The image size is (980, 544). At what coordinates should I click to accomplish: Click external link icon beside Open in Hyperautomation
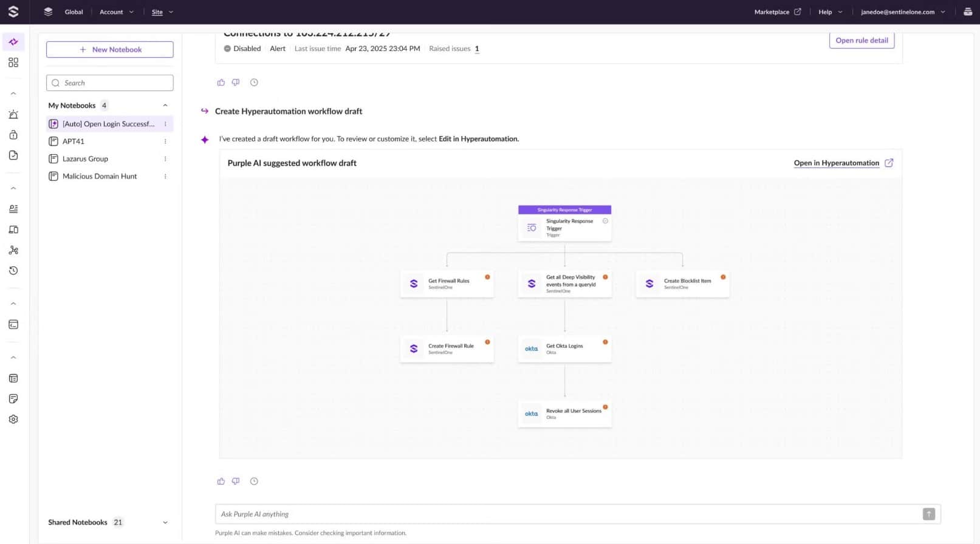[889, 163]
